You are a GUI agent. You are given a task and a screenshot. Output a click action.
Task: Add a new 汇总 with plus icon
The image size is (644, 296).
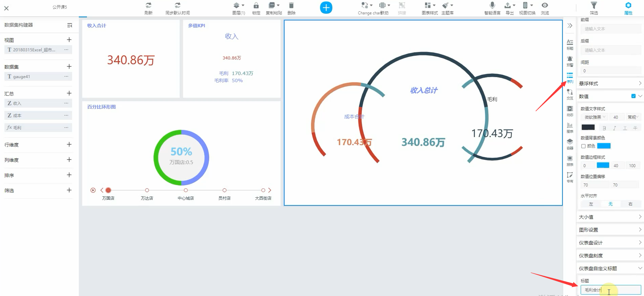[69, 93]
